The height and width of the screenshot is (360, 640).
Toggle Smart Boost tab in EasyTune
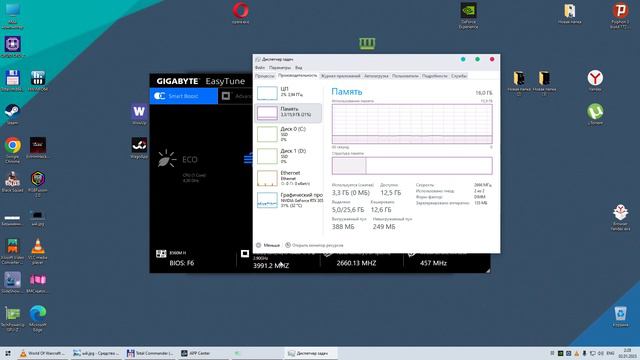tap(183, 96)
